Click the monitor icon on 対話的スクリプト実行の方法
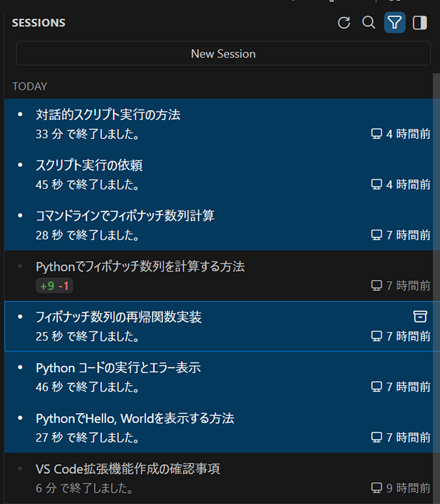Image resolution: width=440 pixels, height=504 pixels. tap(376, 134)
